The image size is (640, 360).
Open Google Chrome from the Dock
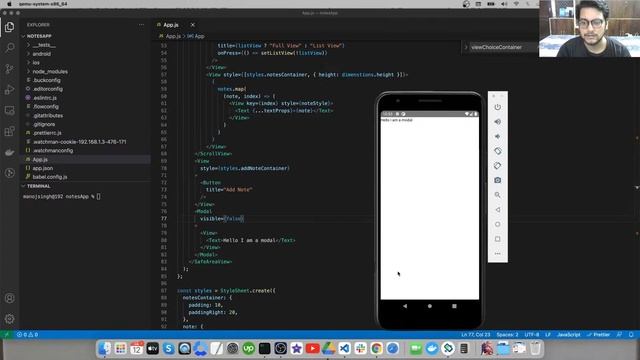(x=376, y=349)
